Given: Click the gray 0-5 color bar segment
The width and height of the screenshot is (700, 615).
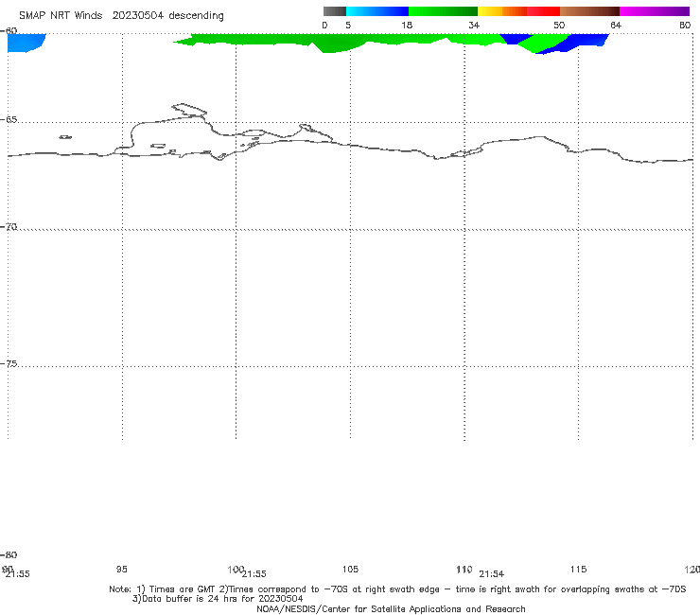Looking at the screenshot, I should pyautogui.click(x=335, y=11).
